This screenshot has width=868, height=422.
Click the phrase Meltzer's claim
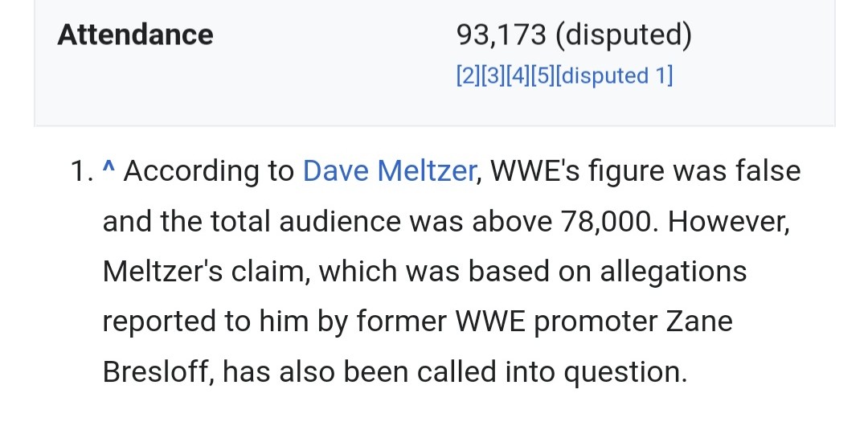[207, 272]
